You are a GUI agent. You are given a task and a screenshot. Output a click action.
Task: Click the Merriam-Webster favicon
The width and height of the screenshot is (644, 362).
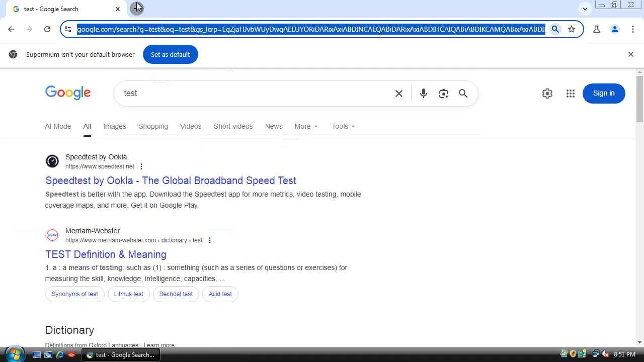click(x=52, y=235)
